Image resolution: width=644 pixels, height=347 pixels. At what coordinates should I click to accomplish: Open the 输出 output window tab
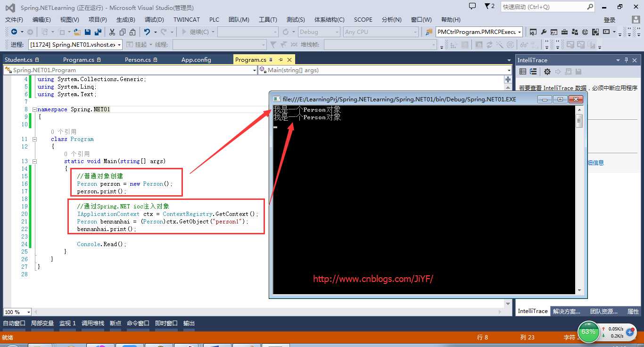pos(189,323)
